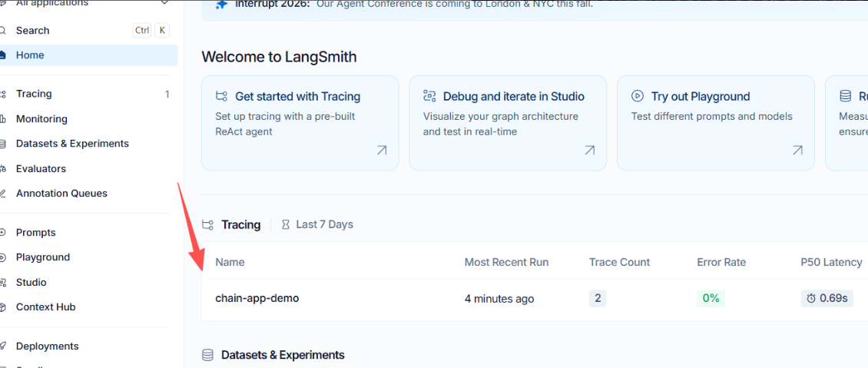
Task: Click the Debug in Studio card icon
Action: [x=429, y=96]
